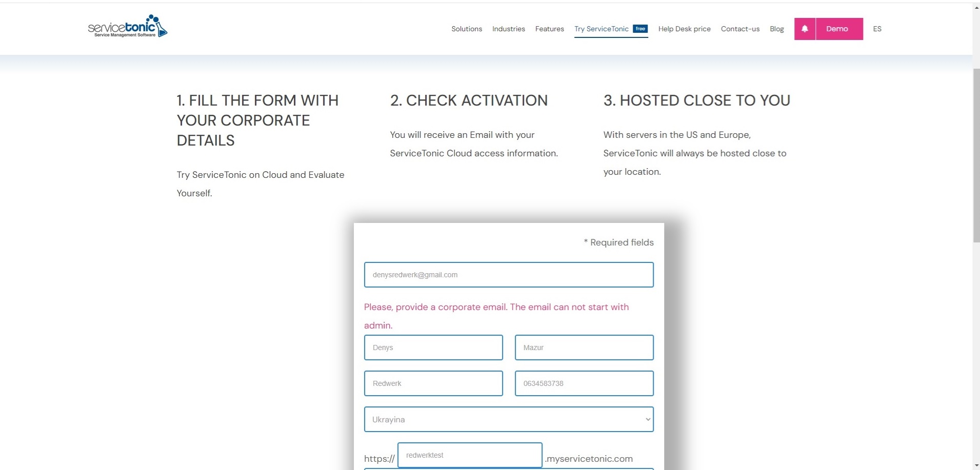Click the '.myservicetonic.com' domain suffix text
Image resolution: width=980 pixels, height=470 pixels.
pos(589,459)
